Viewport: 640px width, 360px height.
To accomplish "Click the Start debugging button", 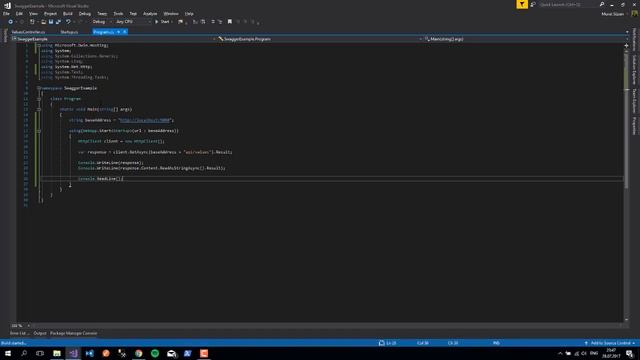I will (163, 22).
